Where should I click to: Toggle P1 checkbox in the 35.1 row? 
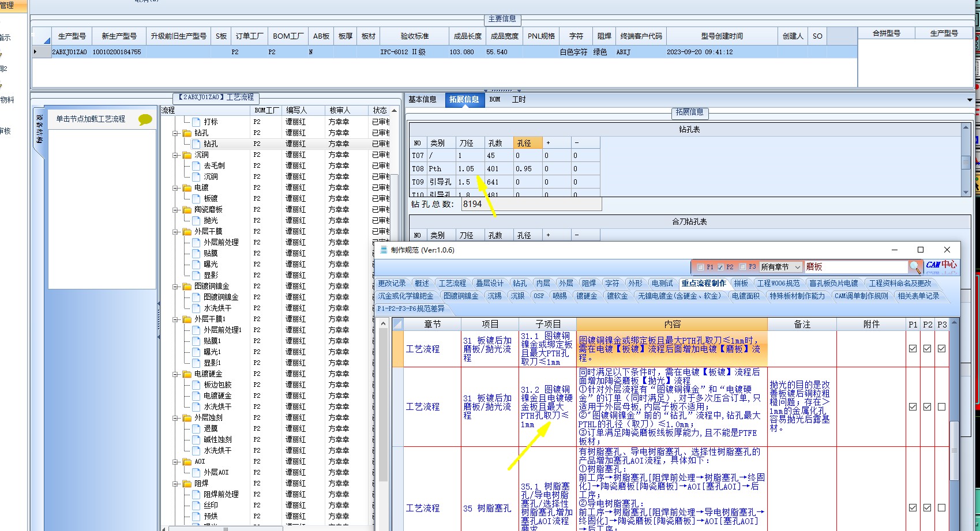pyautogui.click(x=913, y=508)
